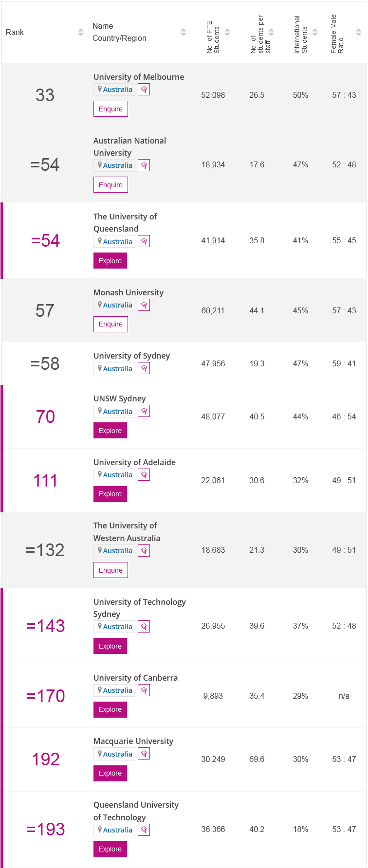Image resolution: width=368 pixels, height=868 pixels.
Task: Click graduation cap icon for University of Canberra
Action: pos(144,690)
